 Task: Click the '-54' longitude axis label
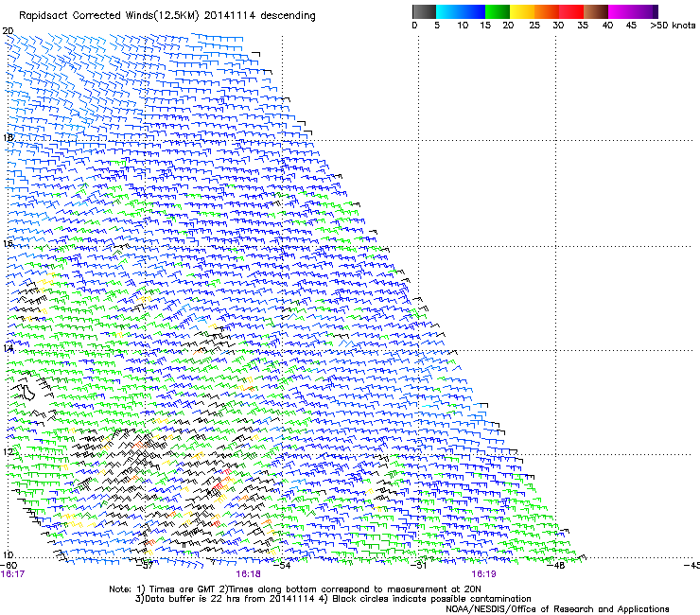[x=283, y=566]
